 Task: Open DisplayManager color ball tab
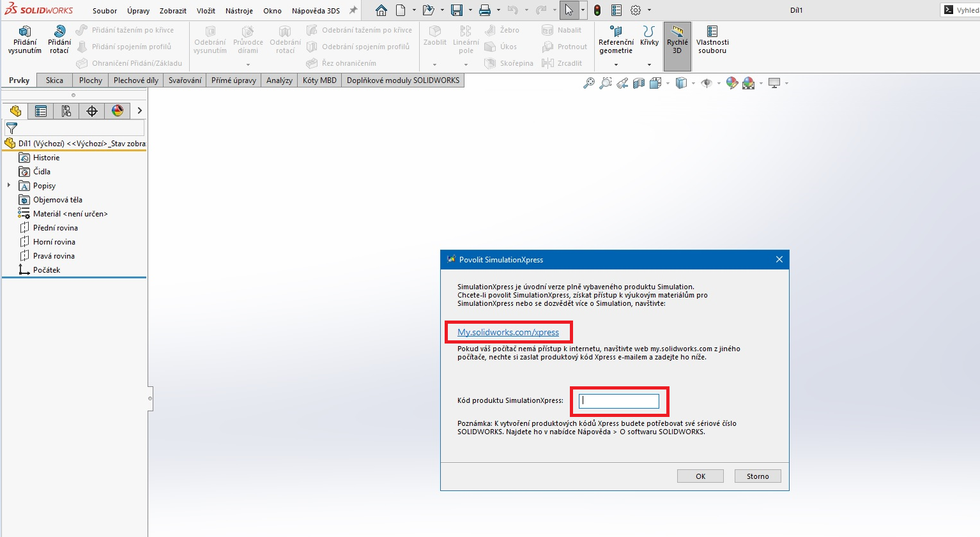pyautogui.click(x=118, y=111)
